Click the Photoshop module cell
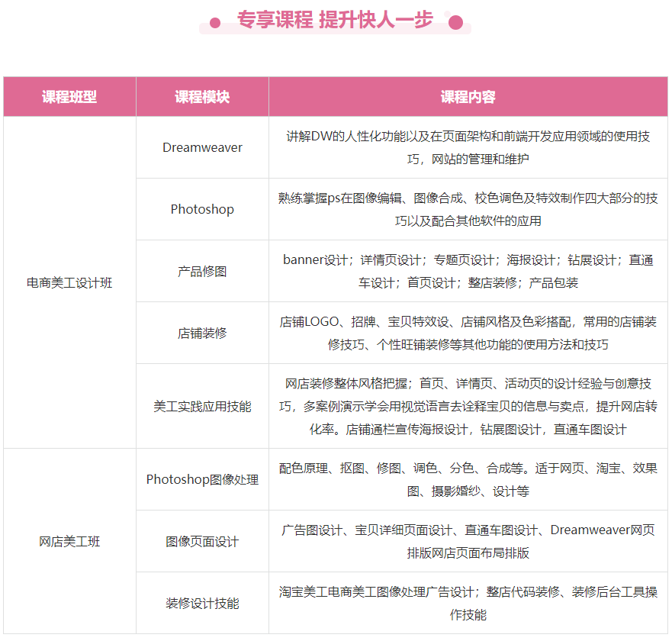 point(202,209)
